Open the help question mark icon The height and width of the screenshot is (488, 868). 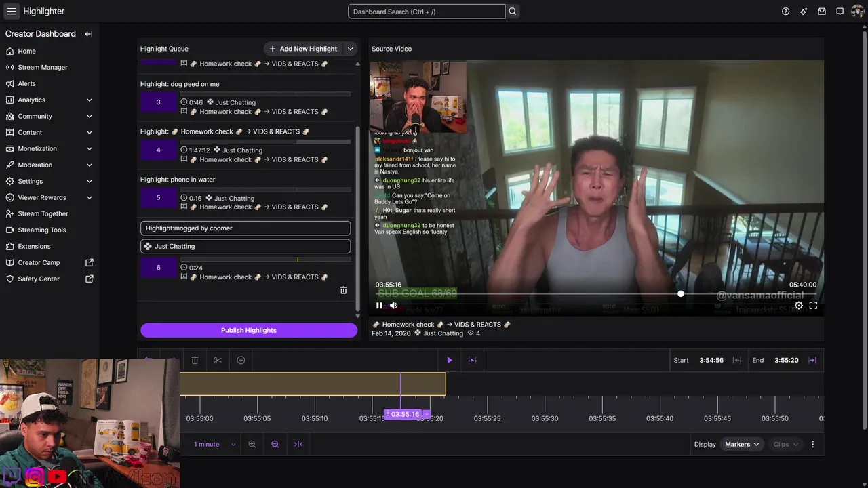(x=785, y=12)
